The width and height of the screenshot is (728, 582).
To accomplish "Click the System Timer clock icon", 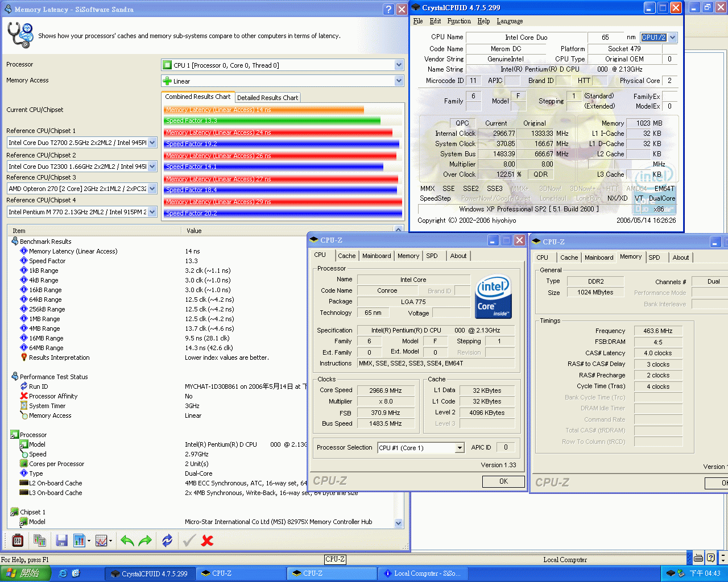I will coord(24,405).
